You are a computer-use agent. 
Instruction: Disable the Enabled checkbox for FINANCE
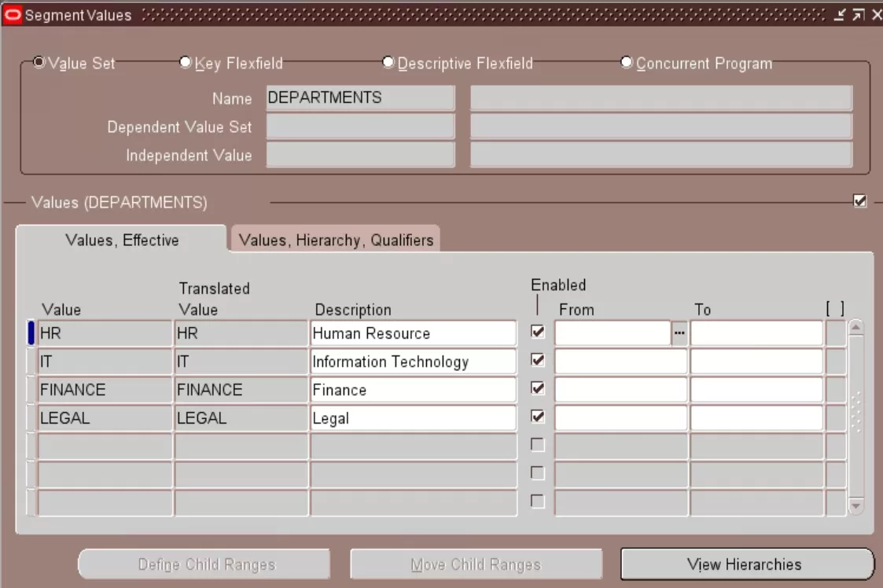[x=538, y=389]
